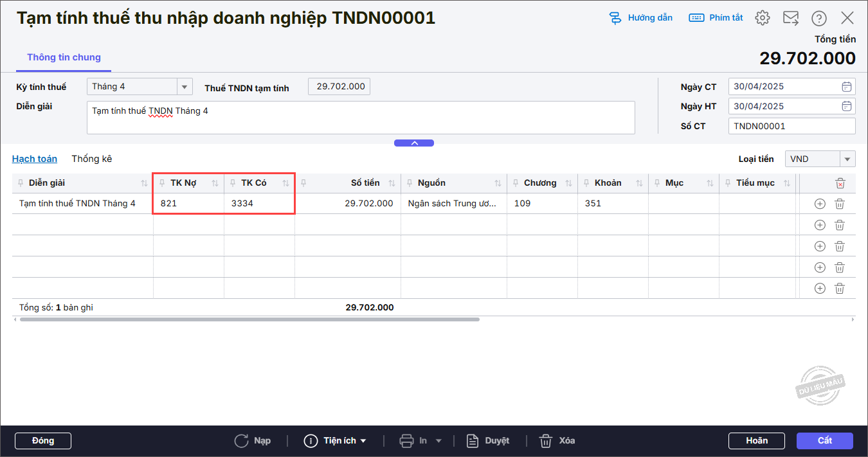Open the settings gear icon

pyautogui.click(x=763, y=18)
